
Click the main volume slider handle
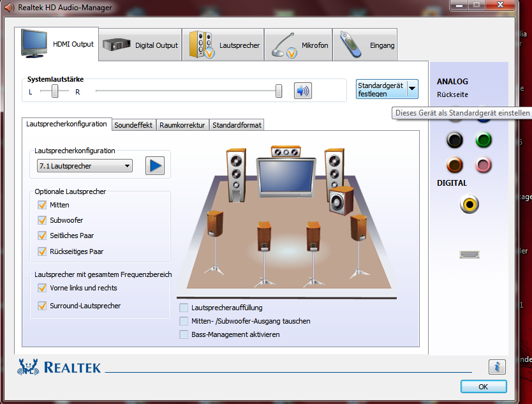click(279, 91)
